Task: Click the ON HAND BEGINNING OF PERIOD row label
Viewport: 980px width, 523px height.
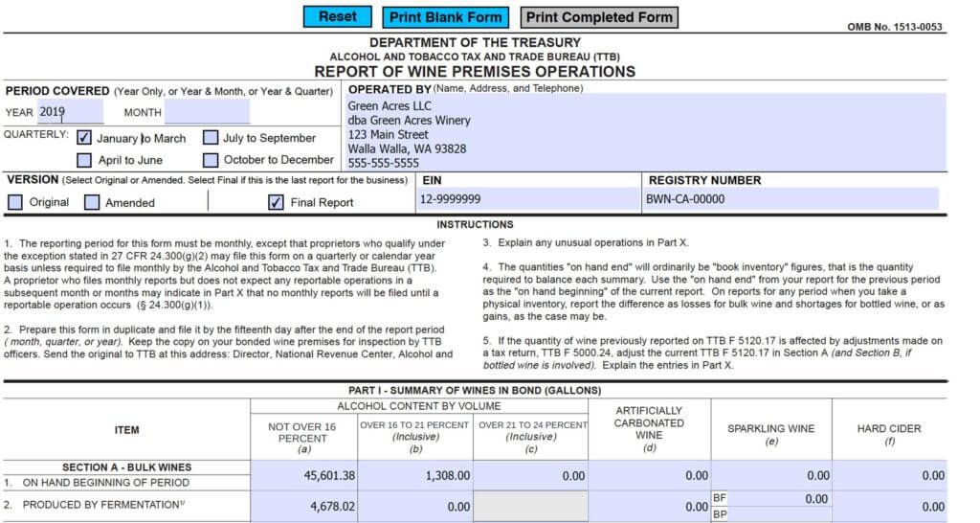Action: click(105, 483)
